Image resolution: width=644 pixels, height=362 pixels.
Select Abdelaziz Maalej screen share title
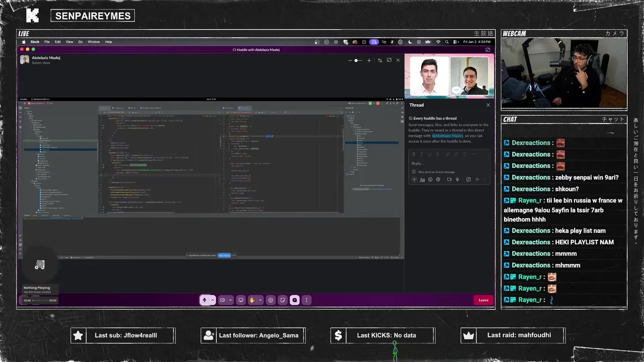(46, 58)
